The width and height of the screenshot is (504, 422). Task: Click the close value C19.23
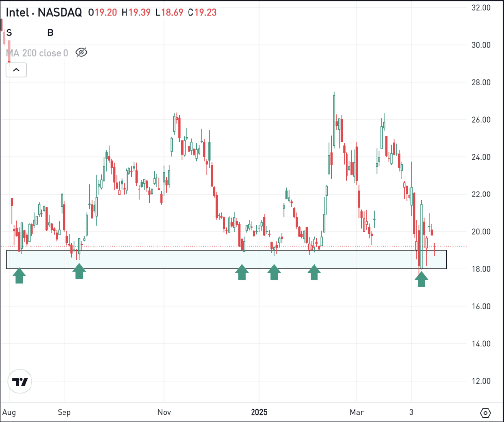coord(202,12)
